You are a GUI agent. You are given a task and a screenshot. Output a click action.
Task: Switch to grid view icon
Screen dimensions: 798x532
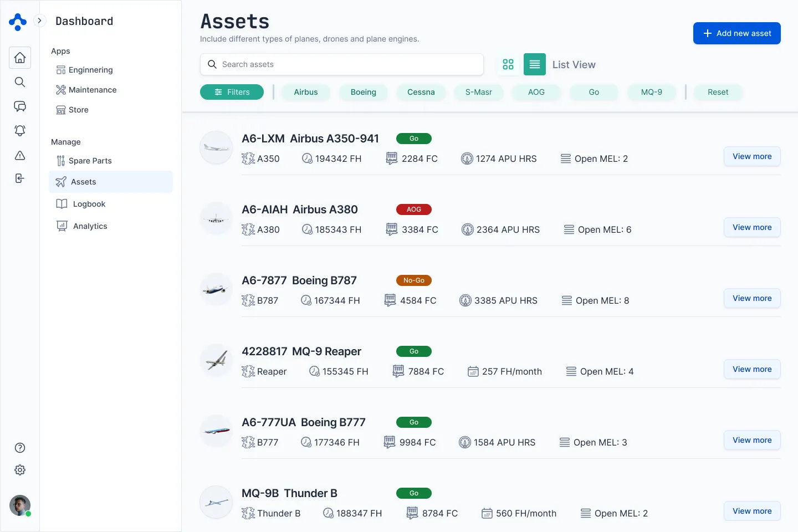click(508, 64)
